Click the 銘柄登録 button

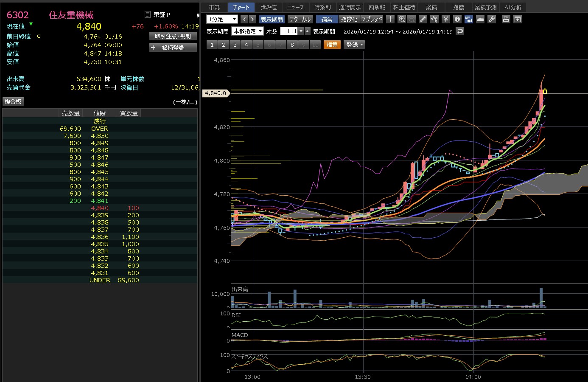coord(173,48)
